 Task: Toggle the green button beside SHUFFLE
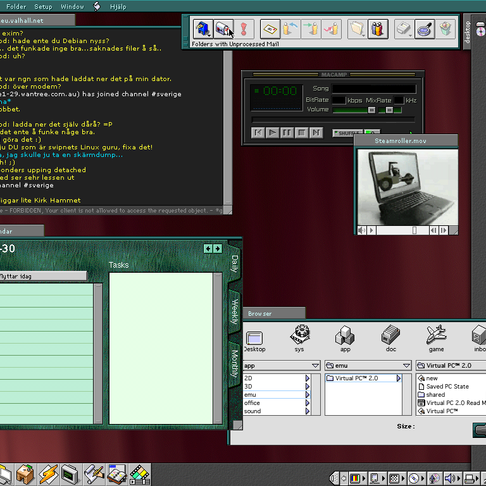[x=372, y=133]
